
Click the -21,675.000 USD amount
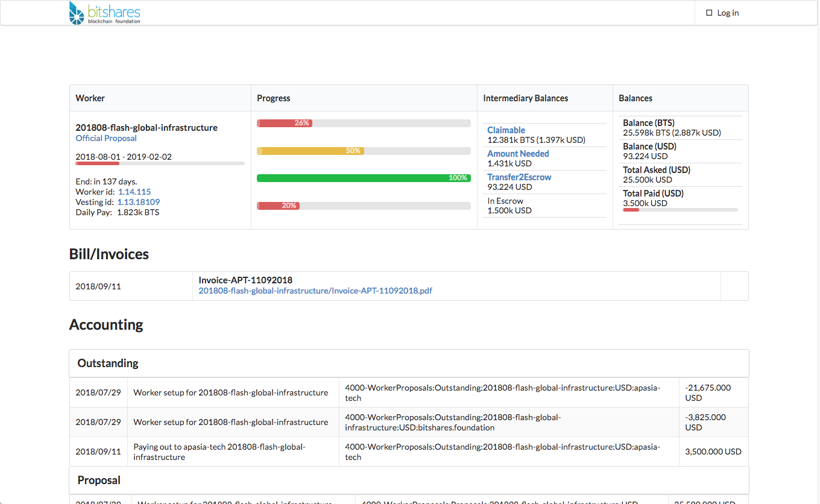point(708,392)
